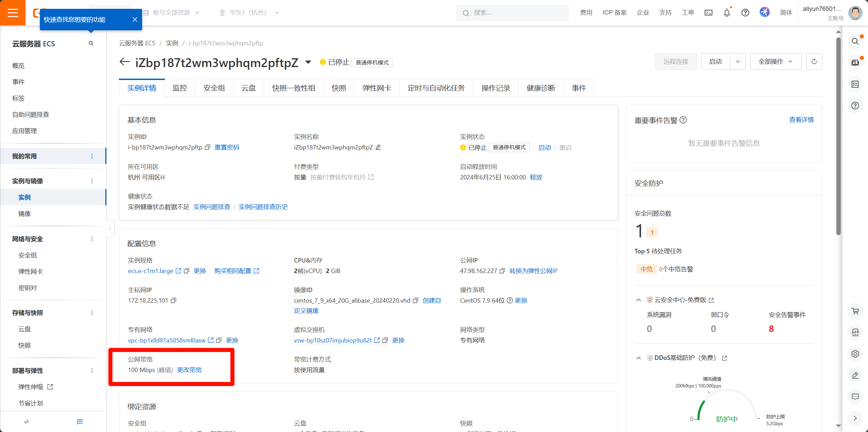Open the hamburger main menu
This screenshot has width=868, height=432.
tap(13, 13)
